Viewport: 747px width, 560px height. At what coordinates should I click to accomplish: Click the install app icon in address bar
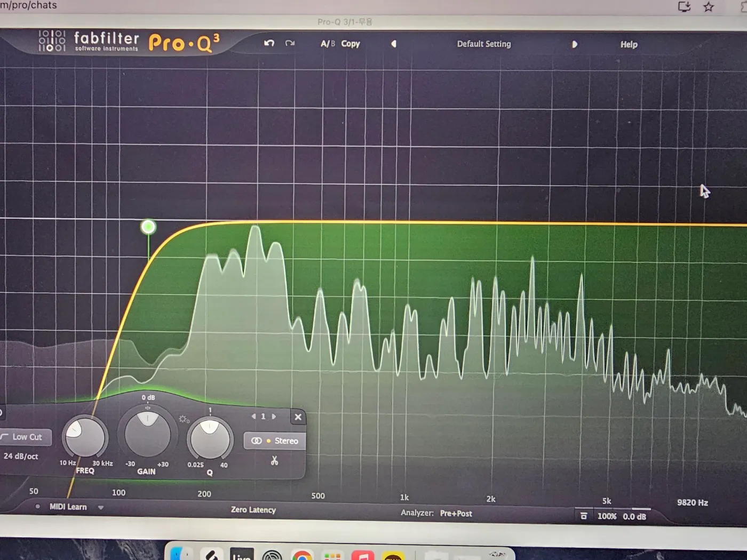pyautogui.click(x=684, y=7)
